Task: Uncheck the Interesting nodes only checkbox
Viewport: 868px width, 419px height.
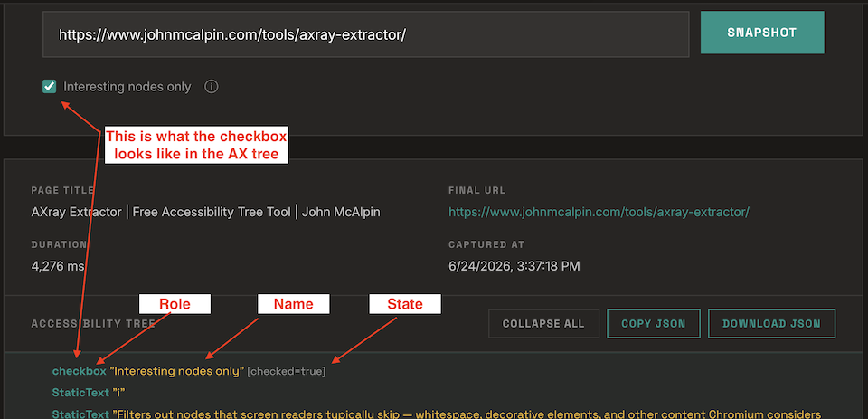Action: pos(50,87)
